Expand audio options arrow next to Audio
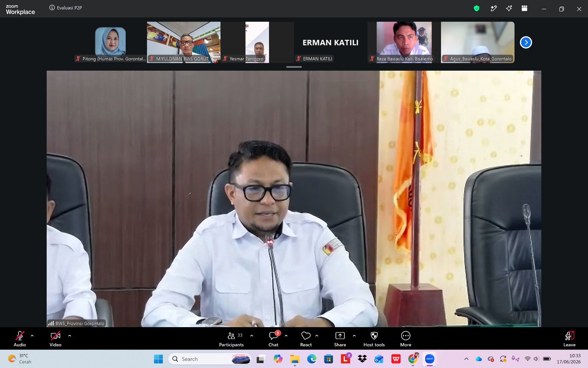 click(32, 336)
